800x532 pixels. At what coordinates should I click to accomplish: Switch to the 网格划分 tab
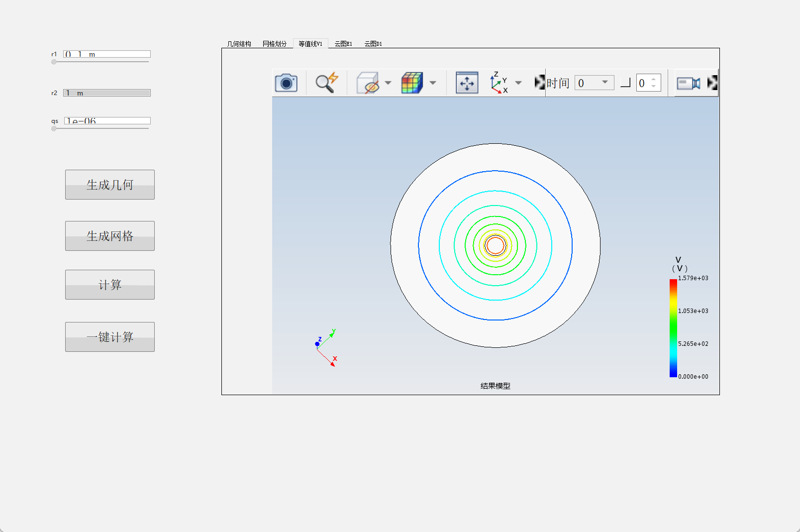click(x=275, y=44)
